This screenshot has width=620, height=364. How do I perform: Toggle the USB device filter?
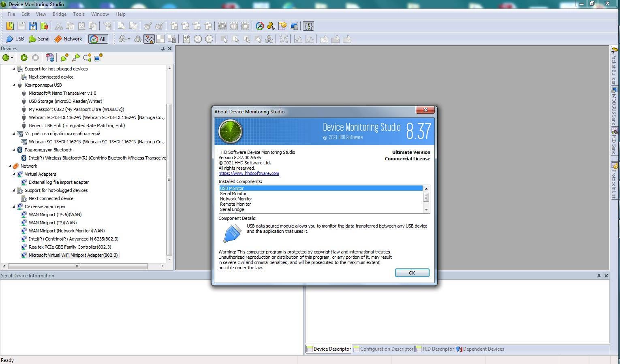pos(15,39)
